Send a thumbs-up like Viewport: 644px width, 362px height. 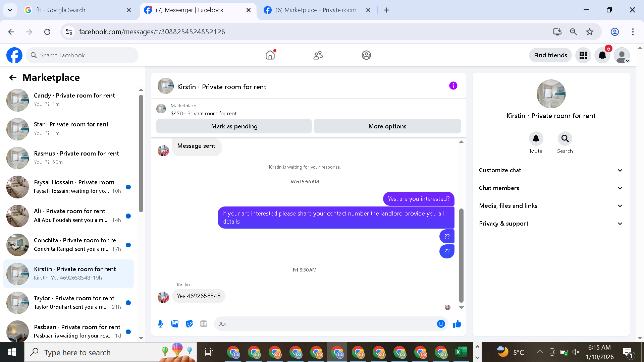457,324
